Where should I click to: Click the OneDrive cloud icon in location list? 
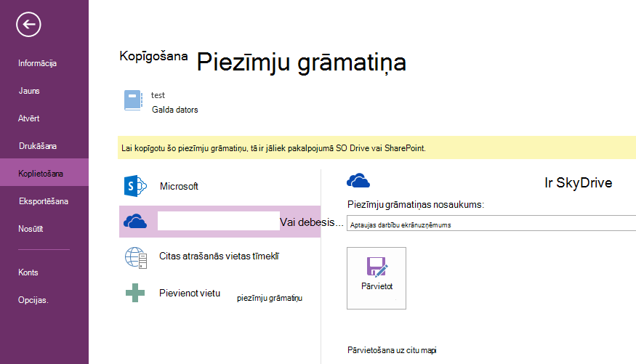point(135,222)
